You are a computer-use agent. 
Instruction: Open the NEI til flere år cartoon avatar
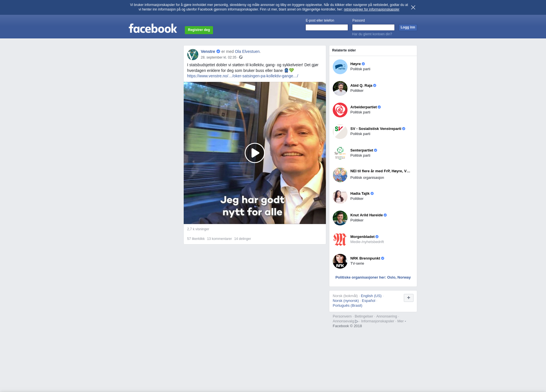[x=340, y=175]
